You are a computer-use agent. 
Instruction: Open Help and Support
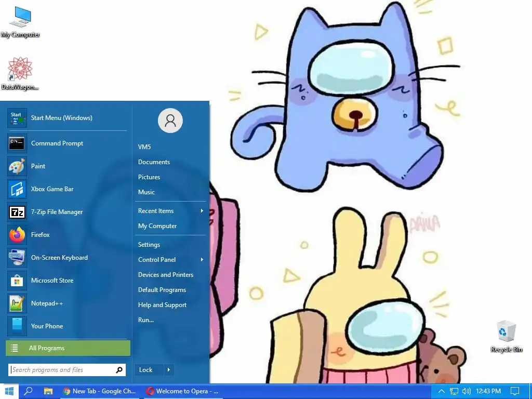coord(162,305)
